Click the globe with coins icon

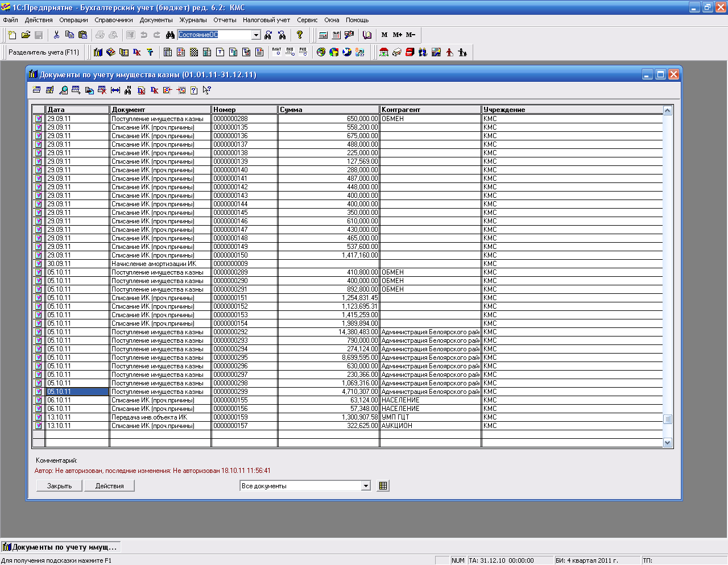[334, 52]
